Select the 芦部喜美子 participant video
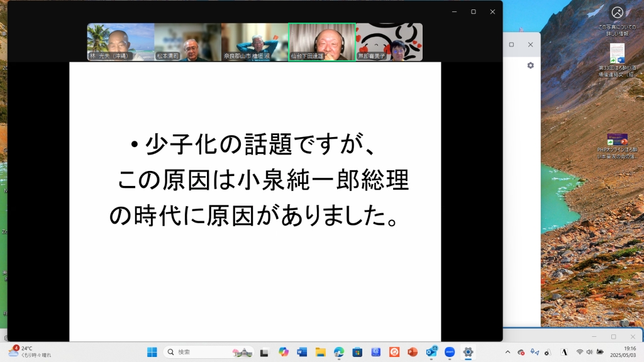Viewport: 644px width, 362px height. click(x=389, y=42)
